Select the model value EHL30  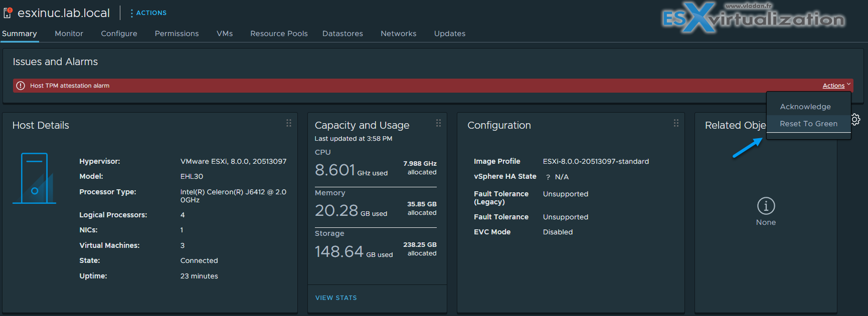pos(192,177)
